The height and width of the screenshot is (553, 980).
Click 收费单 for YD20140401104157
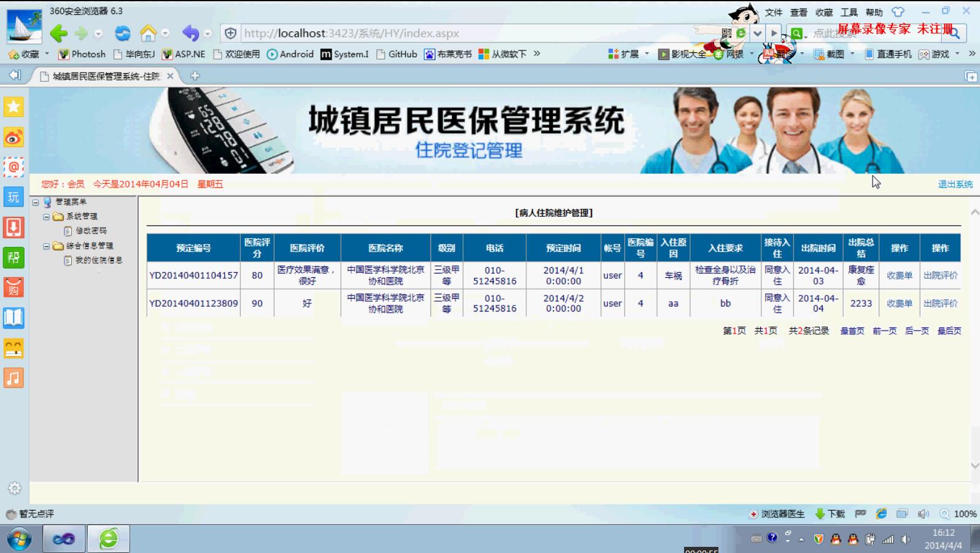pyautogui.click(x=899, y=275)
